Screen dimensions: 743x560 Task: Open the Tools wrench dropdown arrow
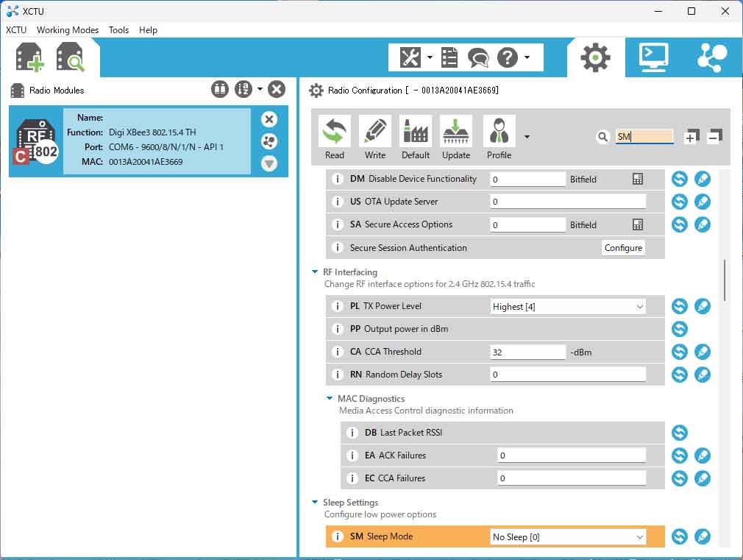[430, 57]
